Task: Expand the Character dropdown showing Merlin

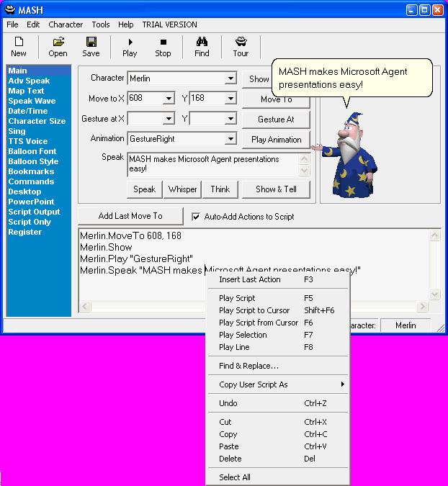Action: (x=230, y=78)
